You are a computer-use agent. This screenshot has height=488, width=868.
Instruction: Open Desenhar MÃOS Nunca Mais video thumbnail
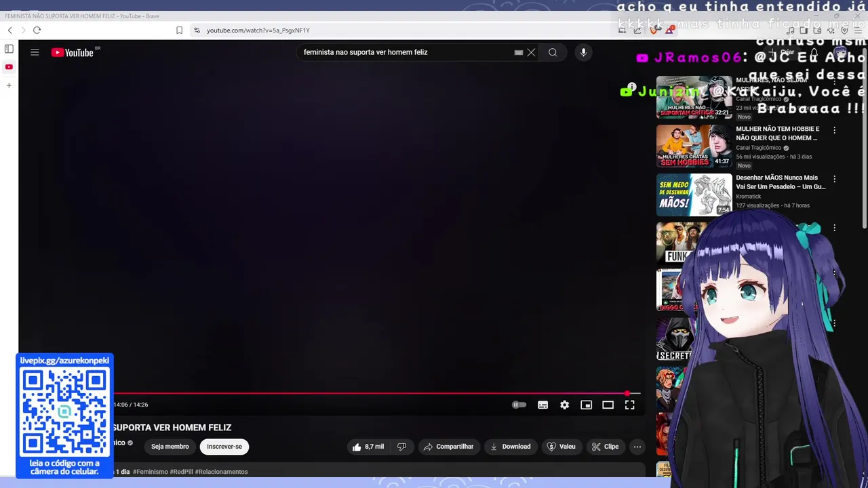pyautogui.click(x=694, y=195)
